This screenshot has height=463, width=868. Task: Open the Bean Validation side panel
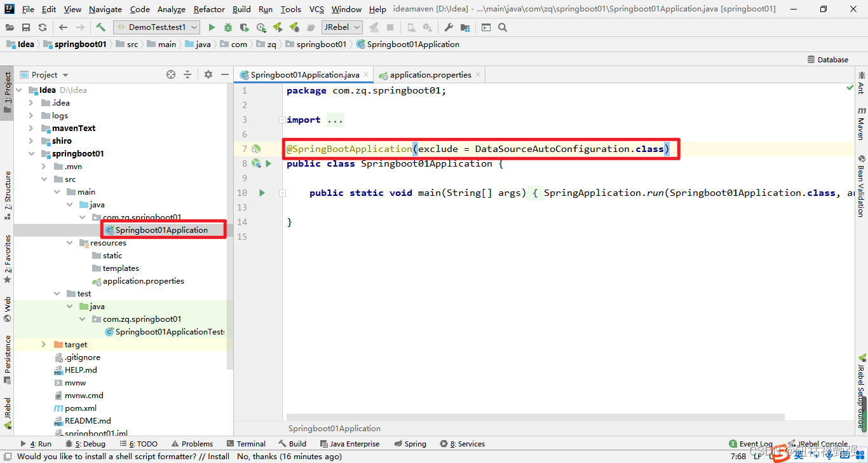(862, 185)
